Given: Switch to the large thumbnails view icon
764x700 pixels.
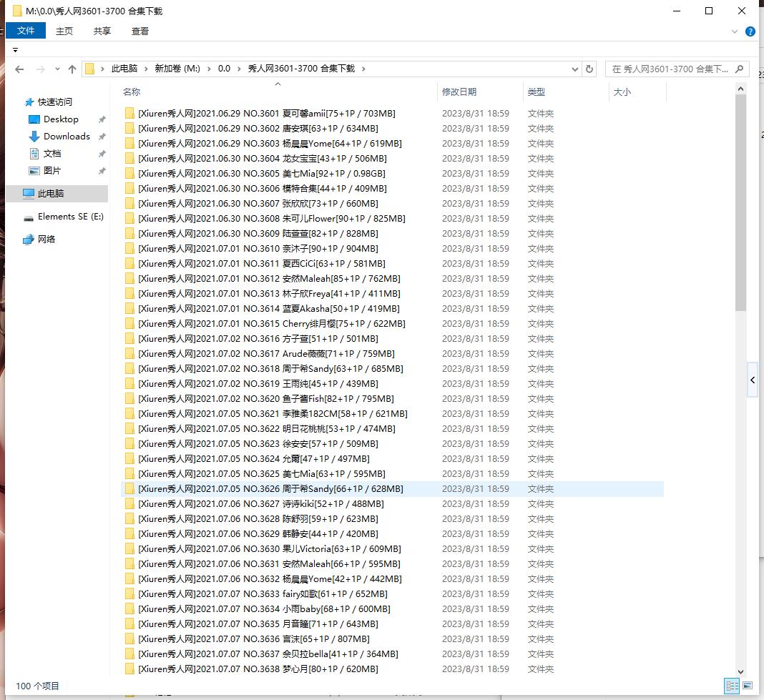Looking at the screenshot, I should [748, 686].
